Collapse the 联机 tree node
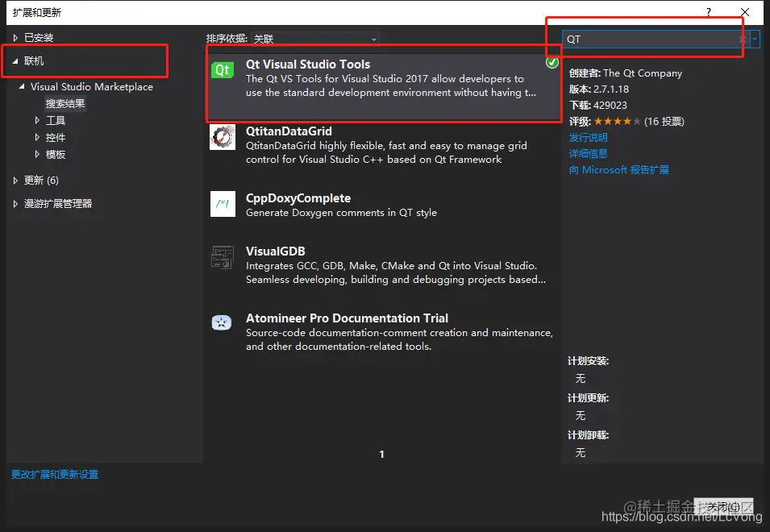Viewport: 770px width, 532px height. [15, 60]
